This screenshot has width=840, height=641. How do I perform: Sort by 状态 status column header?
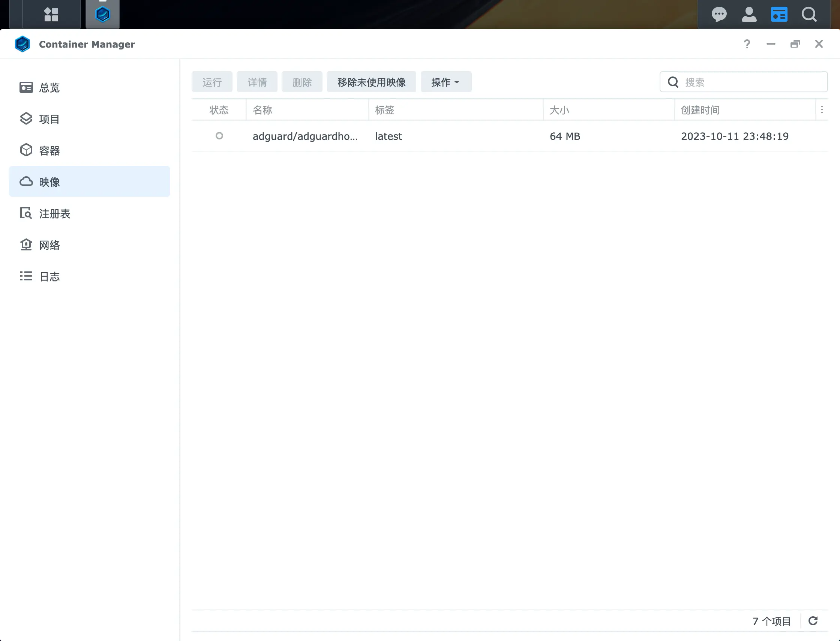(x=219, y=110)
